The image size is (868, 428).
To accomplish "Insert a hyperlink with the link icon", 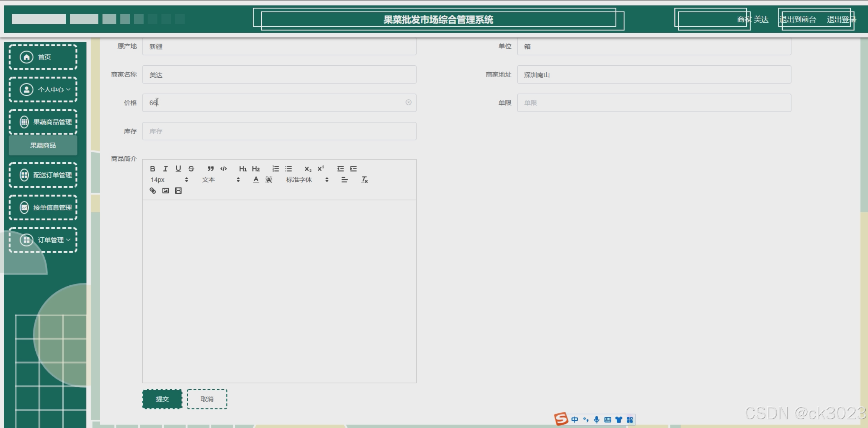I will point(153,191).
